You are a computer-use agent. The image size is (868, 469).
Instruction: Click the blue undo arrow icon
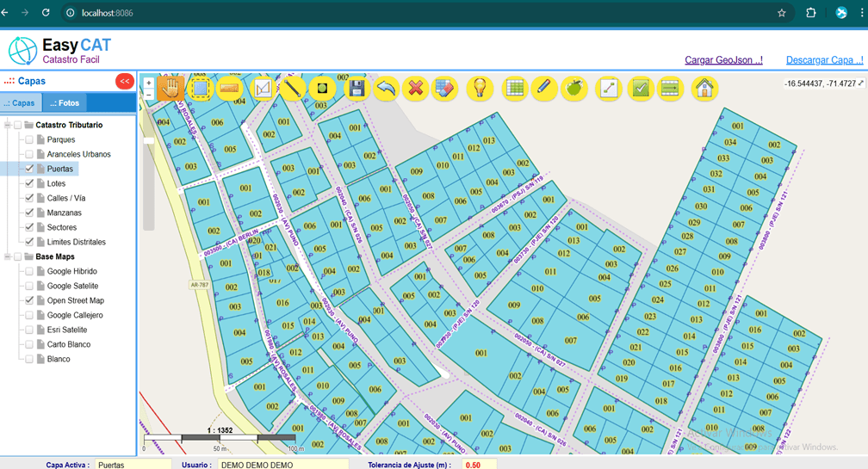coord(387,88)
